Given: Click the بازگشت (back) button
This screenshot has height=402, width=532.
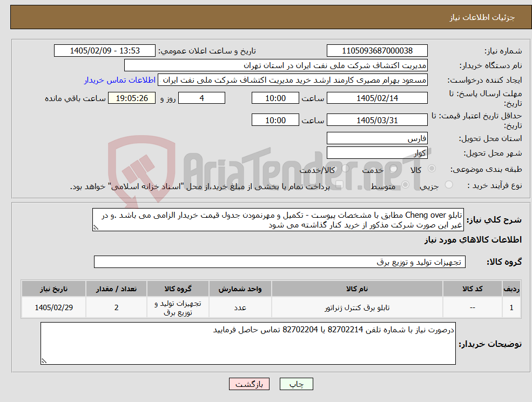Looking at the screenshot, I should coord(249,384).
